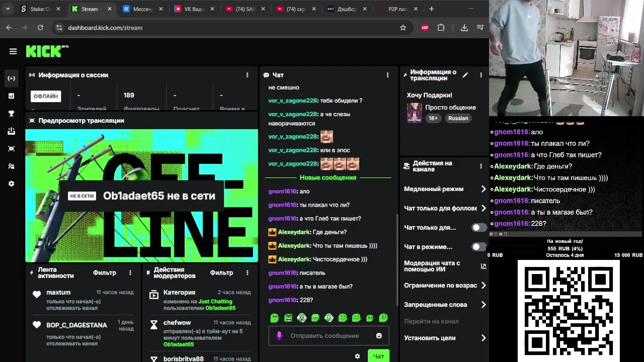Open the ABP extension icon
The image size is (644, 362).
pyautogui.click(x=425, y=28)
